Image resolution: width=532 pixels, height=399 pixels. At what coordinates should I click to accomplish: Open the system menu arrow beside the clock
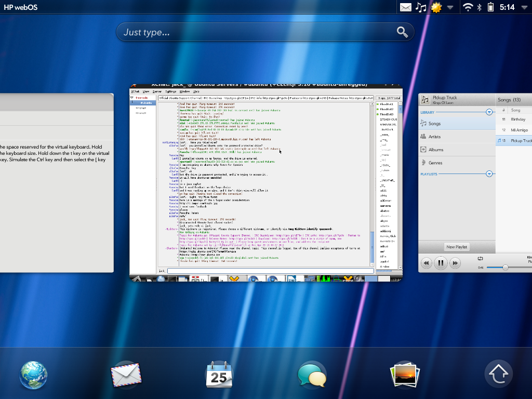[x=523, y=7]
